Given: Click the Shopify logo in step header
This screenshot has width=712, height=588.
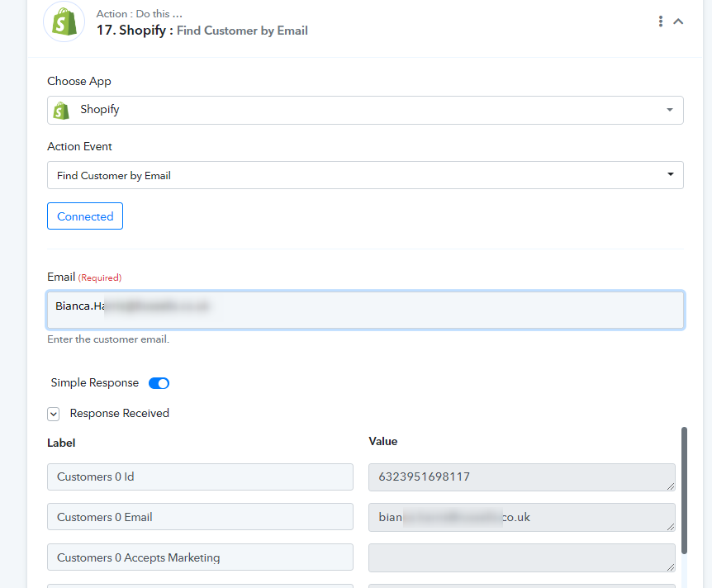Looking at the screenshot, I should [x=64, y=21].
